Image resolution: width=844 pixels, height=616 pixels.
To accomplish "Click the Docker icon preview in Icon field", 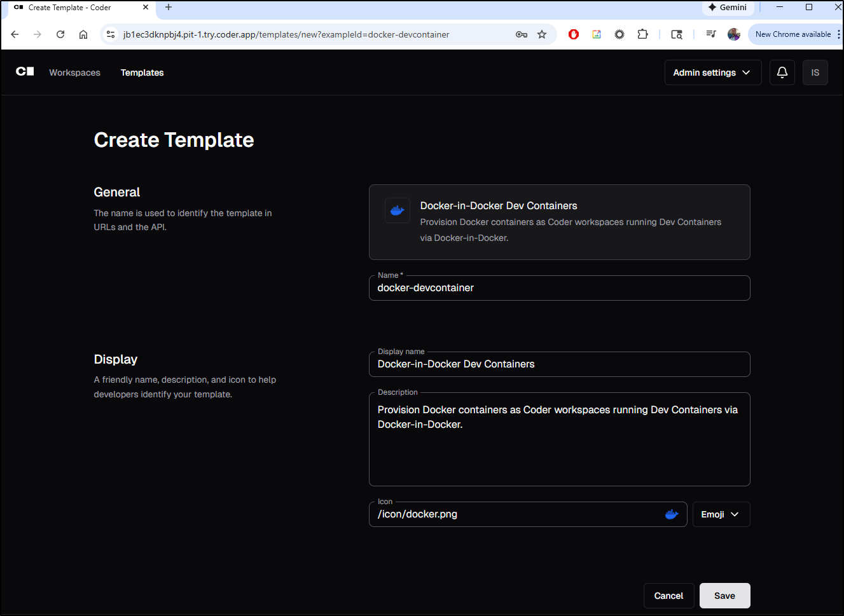I will 671,514.
